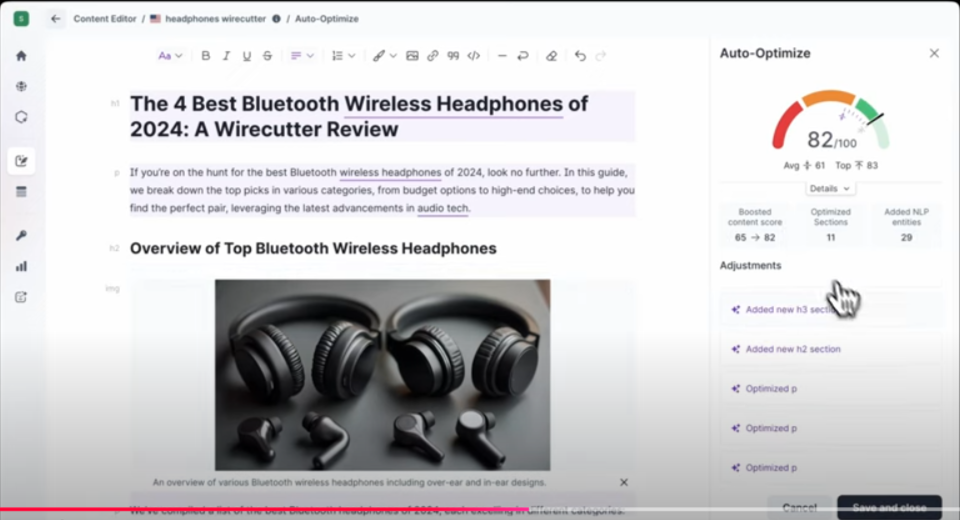Image resolution: width=960 pixels, height=520 pixels.
Task: Open the wrench tool sidebar icon
Action: coord(21,236)
